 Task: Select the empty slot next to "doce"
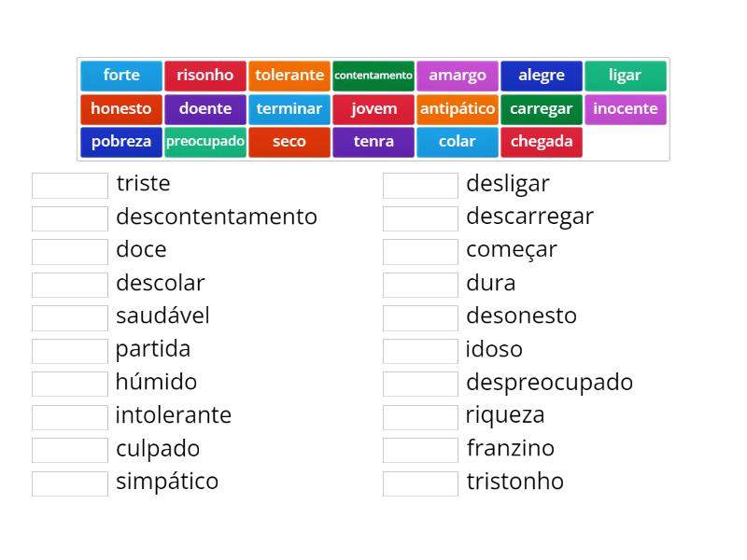click(x=70, y=251)
